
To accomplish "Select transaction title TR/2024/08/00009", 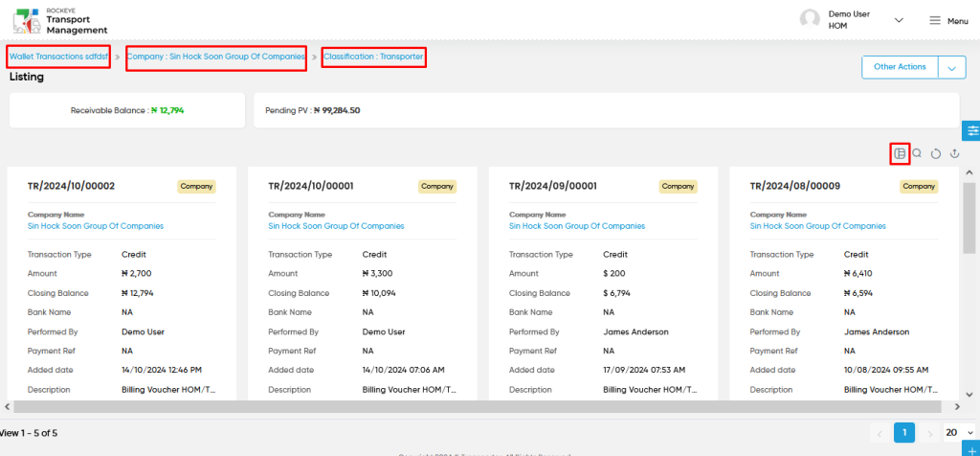I will point(795,186).
